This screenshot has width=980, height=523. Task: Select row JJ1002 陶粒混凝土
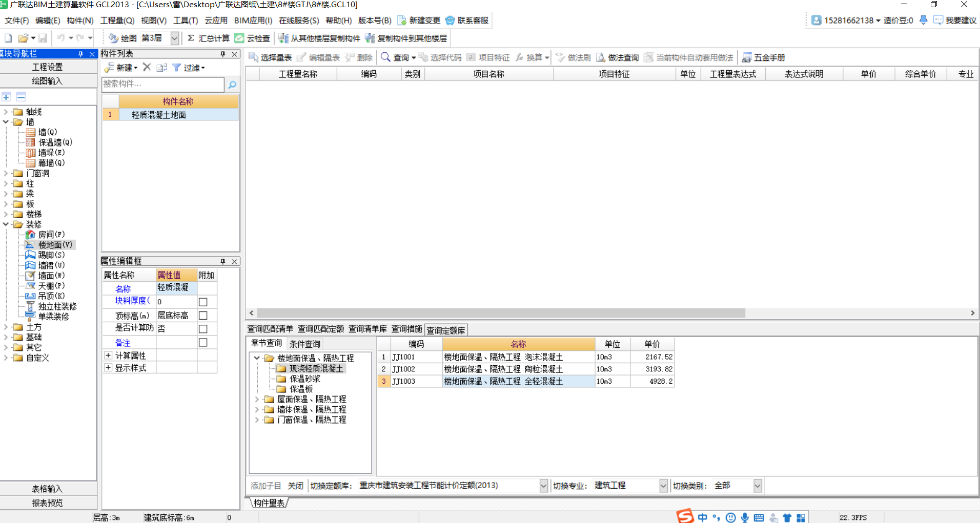[526, 369]
